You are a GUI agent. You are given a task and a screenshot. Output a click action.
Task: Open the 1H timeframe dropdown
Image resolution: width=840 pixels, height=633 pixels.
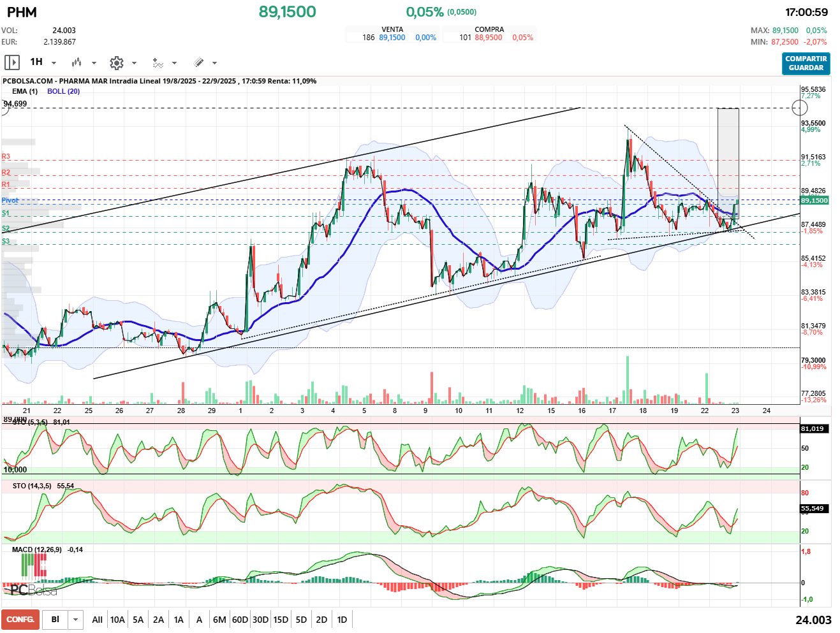pos(54,63)
